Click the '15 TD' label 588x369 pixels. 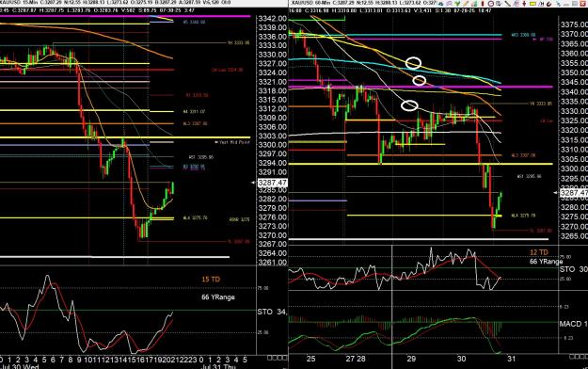tap(211, 280)
